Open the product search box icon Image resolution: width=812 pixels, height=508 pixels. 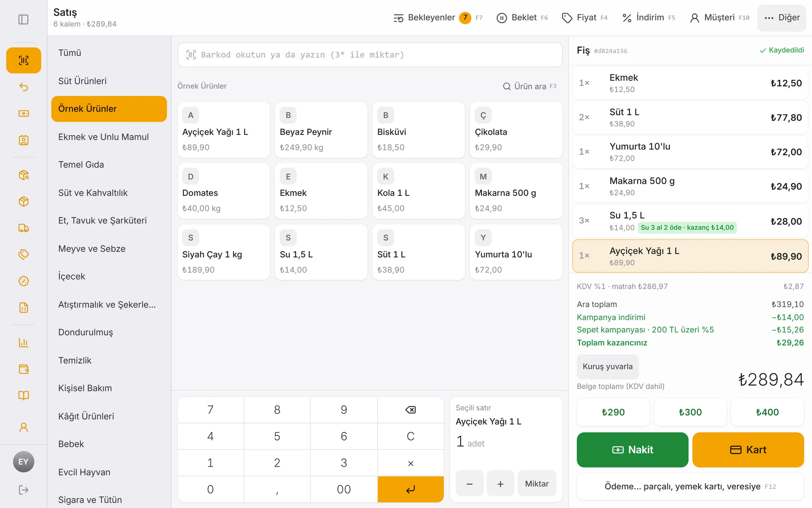[x=24, y=175]
